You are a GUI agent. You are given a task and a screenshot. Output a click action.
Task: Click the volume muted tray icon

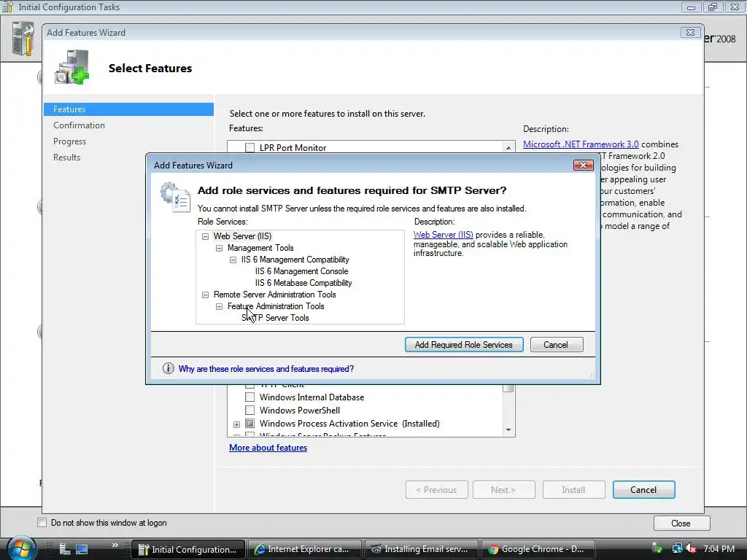tap(691, 548)
